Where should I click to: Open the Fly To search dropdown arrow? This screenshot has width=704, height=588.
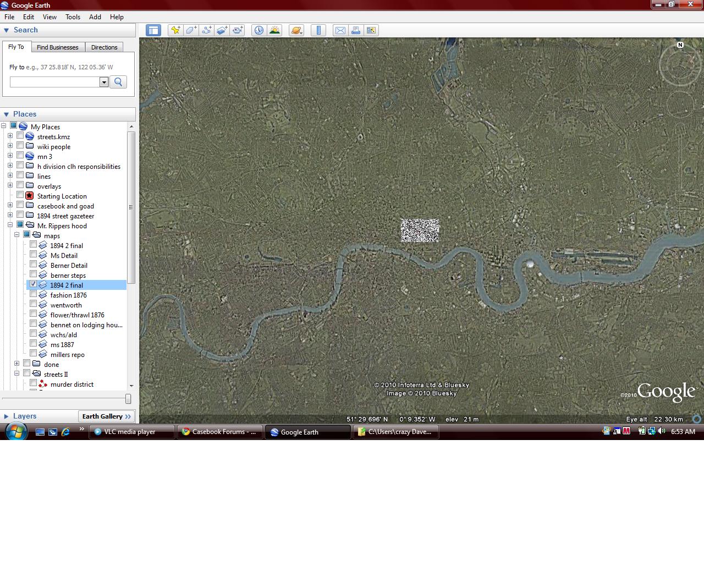[103, 82]
